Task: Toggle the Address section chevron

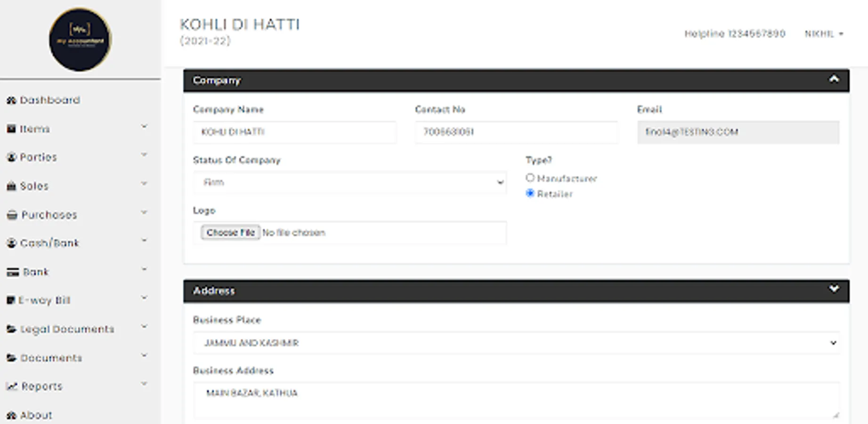Action: click(834, 289)
